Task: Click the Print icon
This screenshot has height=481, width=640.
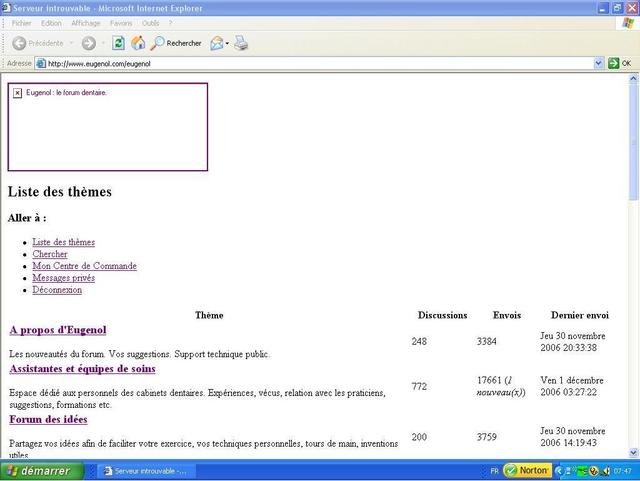Action: point(241,43)
